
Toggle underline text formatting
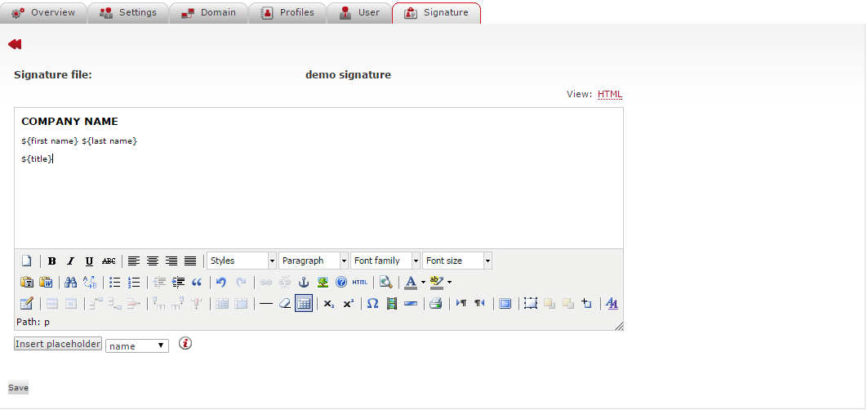click(89, 261)
